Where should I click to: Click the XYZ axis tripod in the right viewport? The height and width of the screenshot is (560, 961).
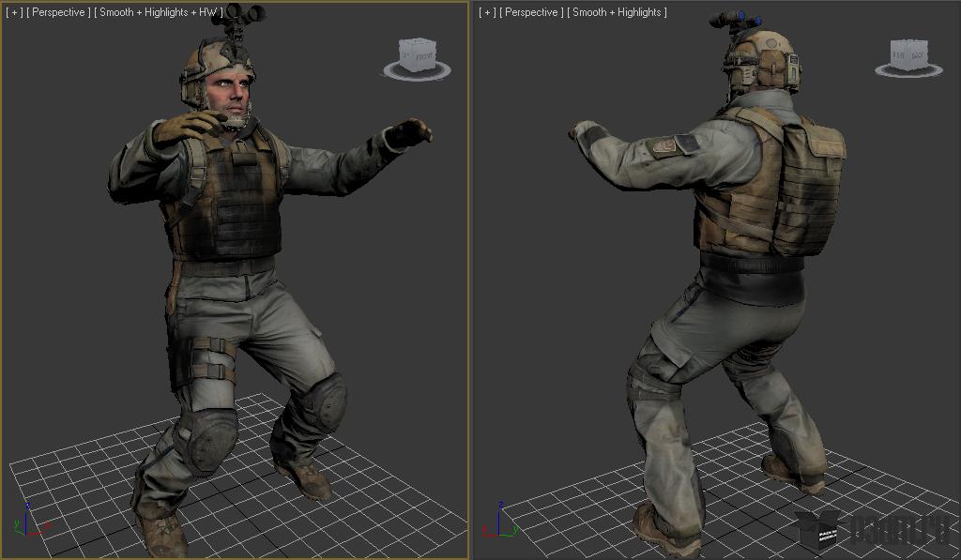pos(501,521)
